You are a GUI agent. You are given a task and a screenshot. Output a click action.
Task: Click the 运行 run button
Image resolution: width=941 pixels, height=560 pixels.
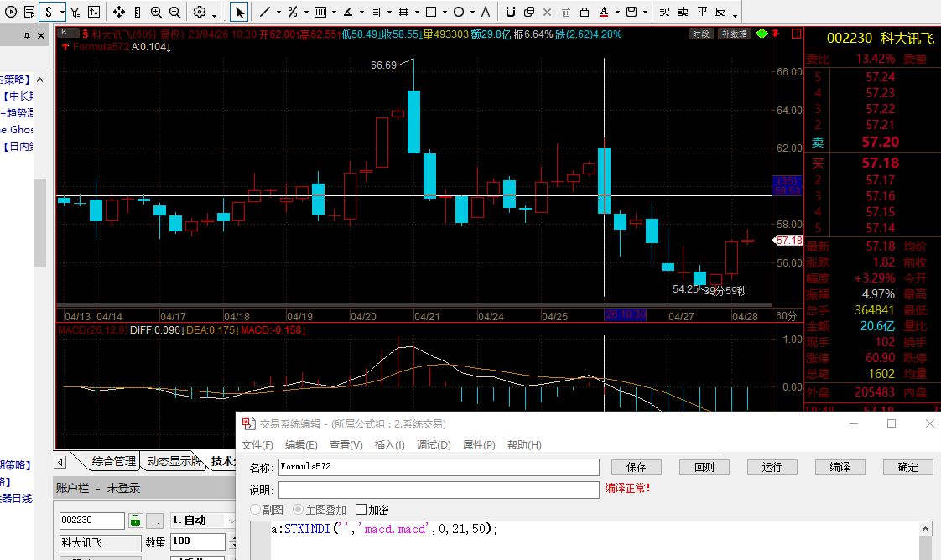click(x=772, y=467)
